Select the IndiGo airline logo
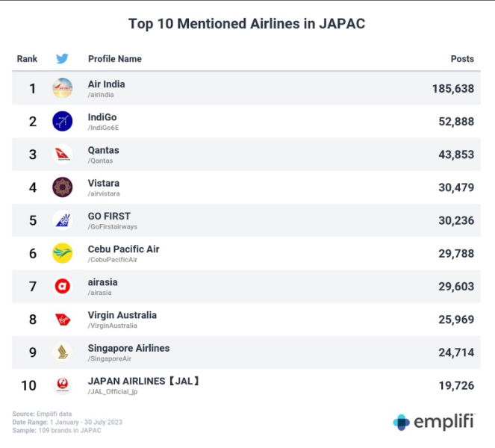Viewport: 495px width, 448px height. point(63,121)
